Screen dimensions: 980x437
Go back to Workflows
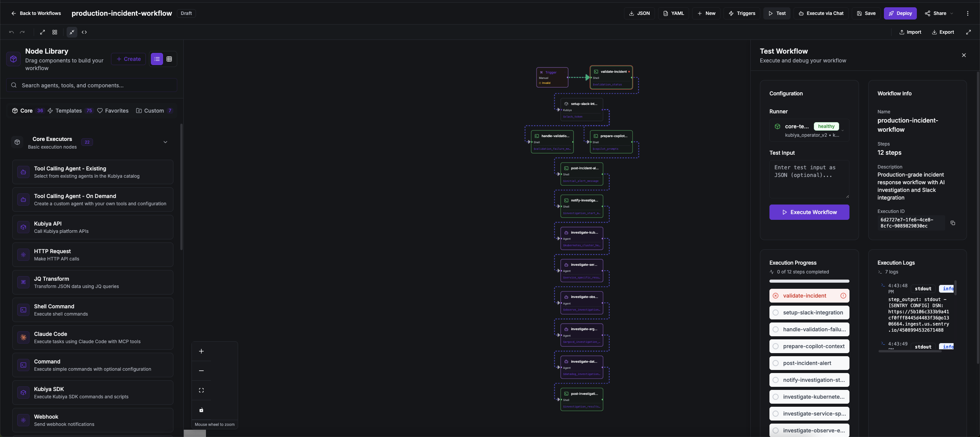[x=36, y=13]
